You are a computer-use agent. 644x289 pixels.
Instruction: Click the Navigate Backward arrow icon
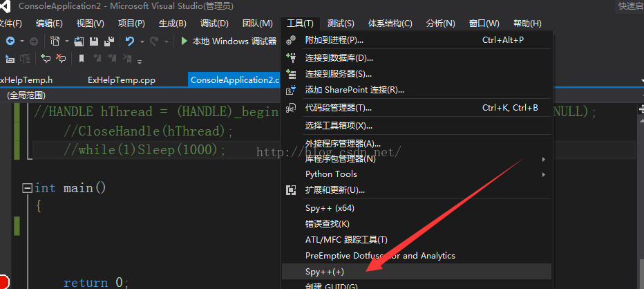tap(10, 41)
